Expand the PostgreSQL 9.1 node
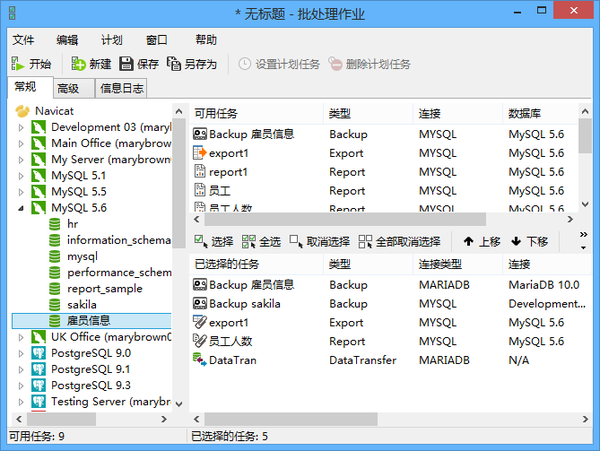 click(x=21, y=370)
